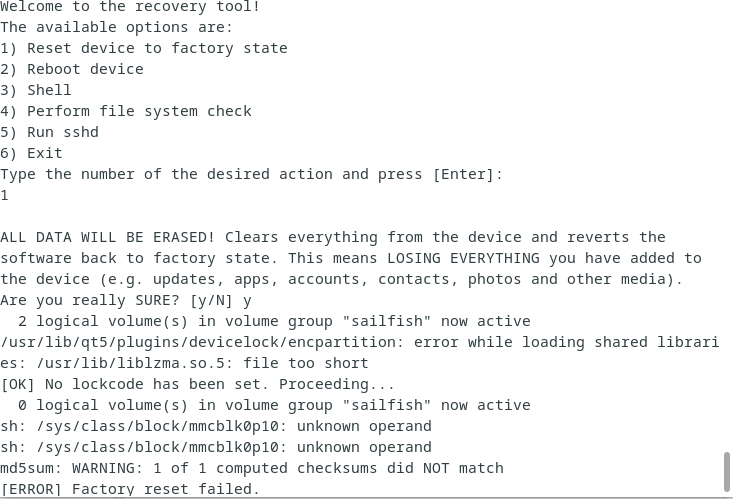Click the vertical scrollbar thumb

tap(726, 471)
